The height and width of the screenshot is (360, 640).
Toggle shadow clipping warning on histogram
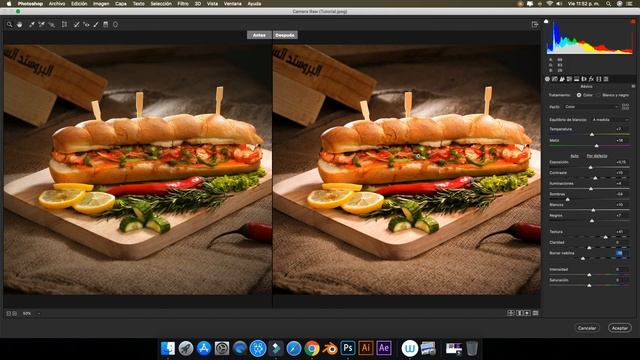546,21
